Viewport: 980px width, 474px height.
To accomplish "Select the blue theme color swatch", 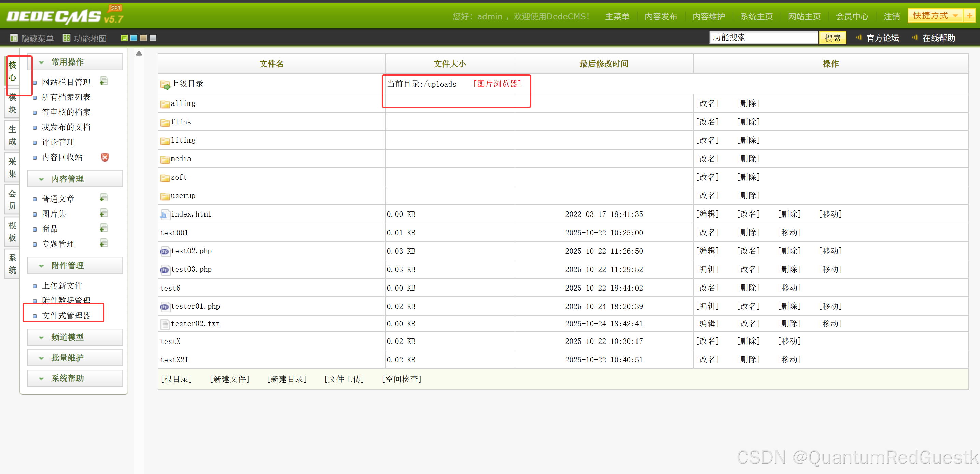I will click(134, 38).
